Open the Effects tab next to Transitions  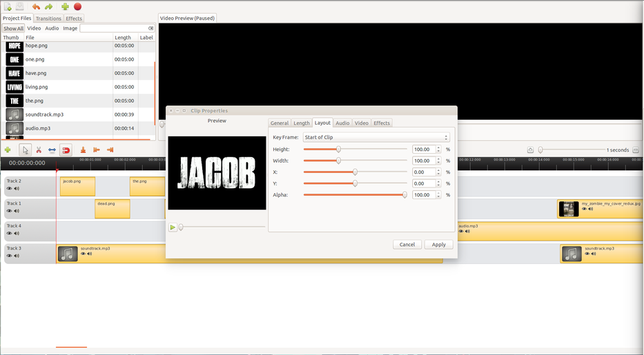click(x=74, y=19)
